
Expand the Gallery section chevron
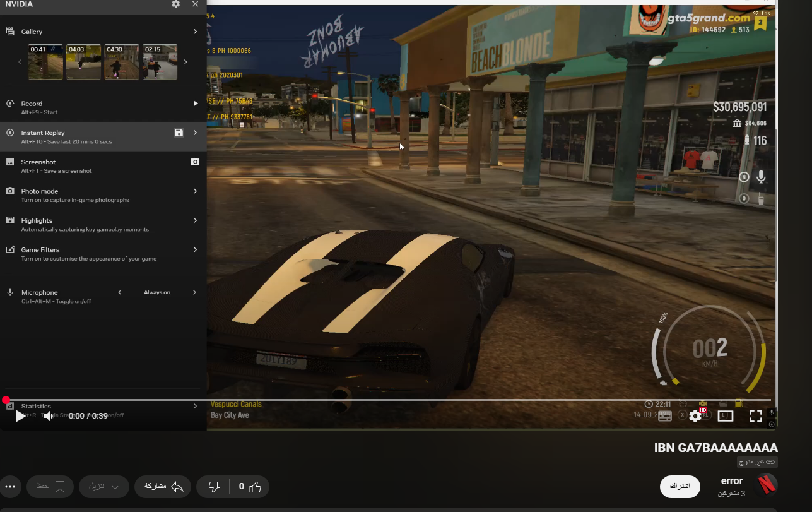coord(195,32)
